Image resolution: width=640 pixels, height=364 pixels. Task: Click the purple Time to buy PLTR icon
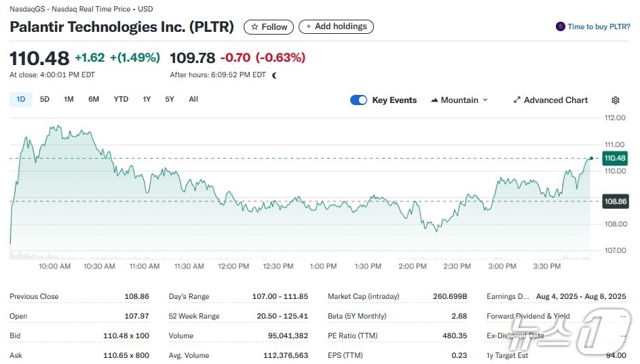[560, 27]
